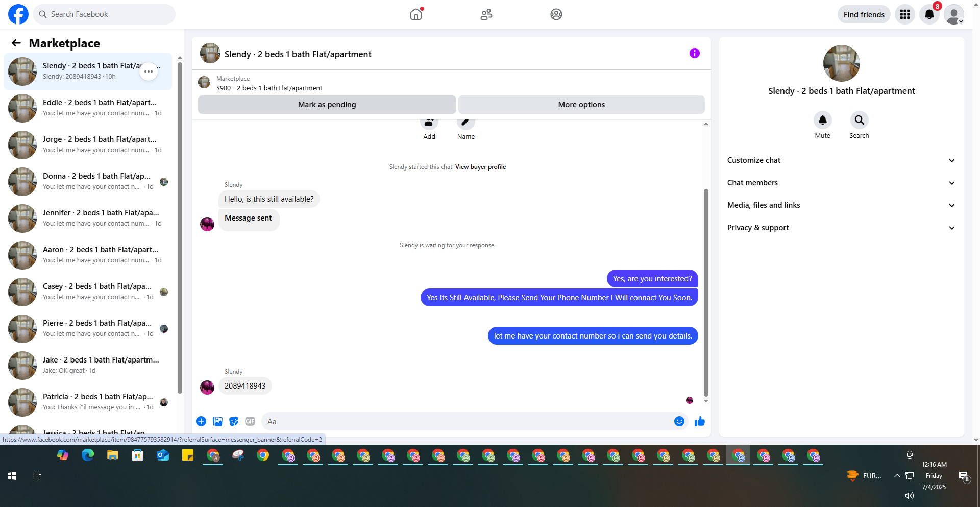
Task: Open the Facebook menu grid icon
Action: [905, 14]
